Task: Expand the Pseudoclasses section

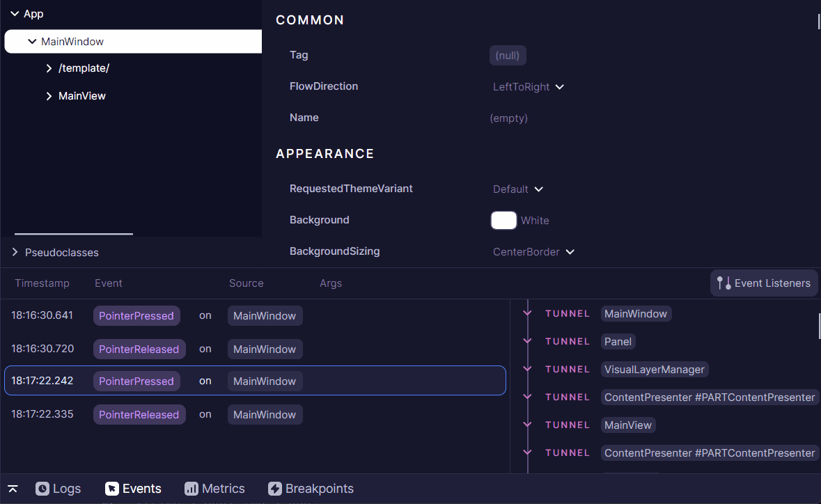Action: [x=14, y=253]
